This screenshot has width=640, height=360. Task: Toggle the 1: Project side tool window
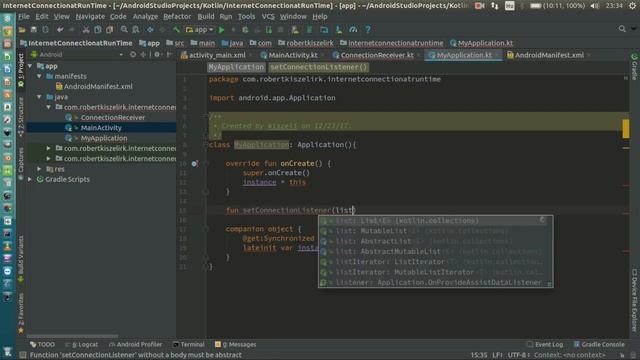[x=21, y=70]
